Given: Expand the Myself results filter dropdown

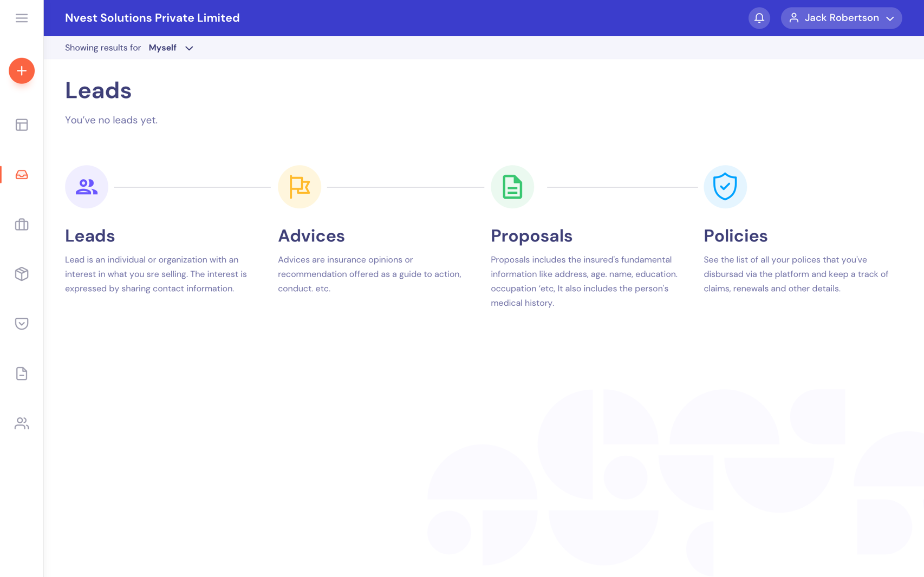Looking at the screenshot, I should coord(163,48).
